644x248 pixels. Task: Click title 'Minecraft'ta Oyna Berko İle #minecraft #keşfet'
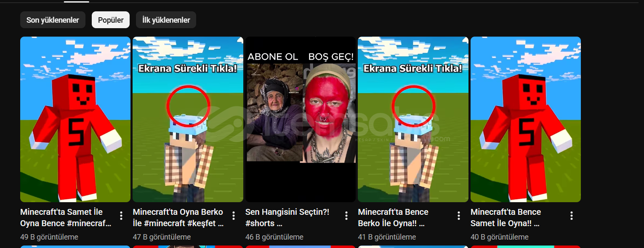(178, 218)
